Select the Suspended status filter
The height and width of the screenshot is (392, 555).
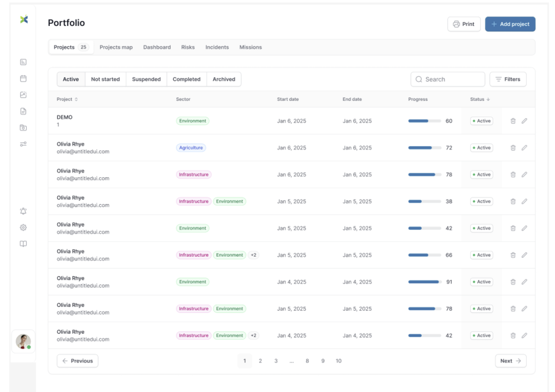point(146,79)
